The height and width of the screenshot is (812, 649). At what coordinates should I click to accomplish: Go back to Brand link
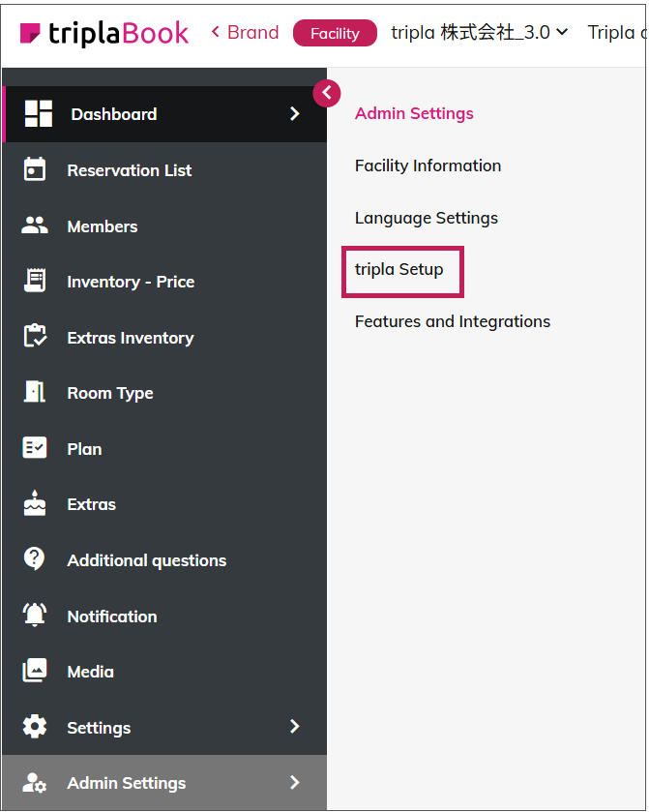pos(245,33)
